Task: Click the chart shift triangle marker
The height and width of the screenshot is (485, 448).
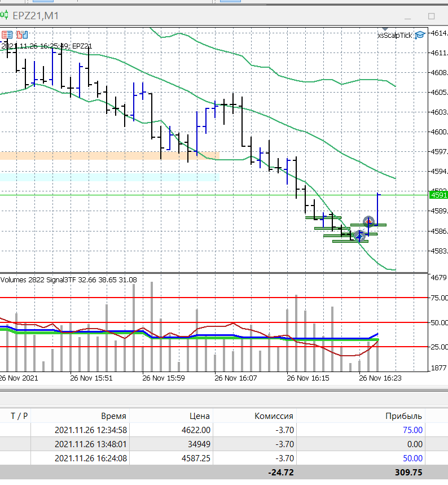Action: (x=385, y=29)
